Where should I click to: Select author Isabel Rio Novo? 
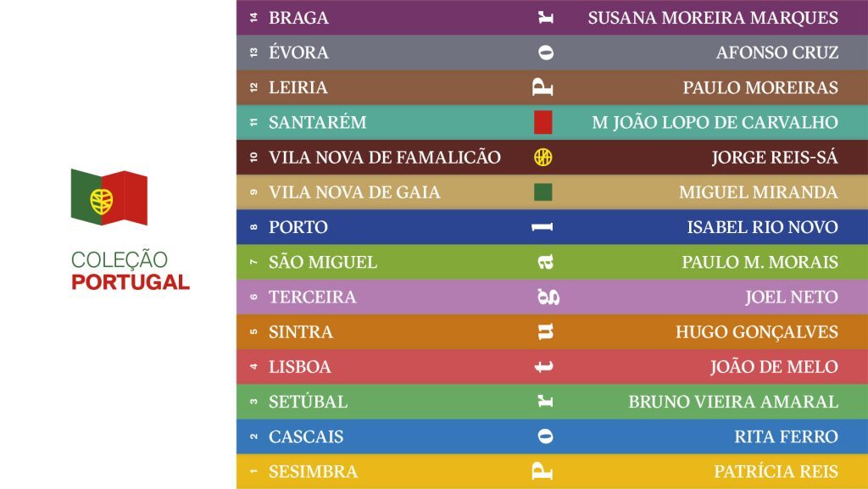tap(762, 227)
